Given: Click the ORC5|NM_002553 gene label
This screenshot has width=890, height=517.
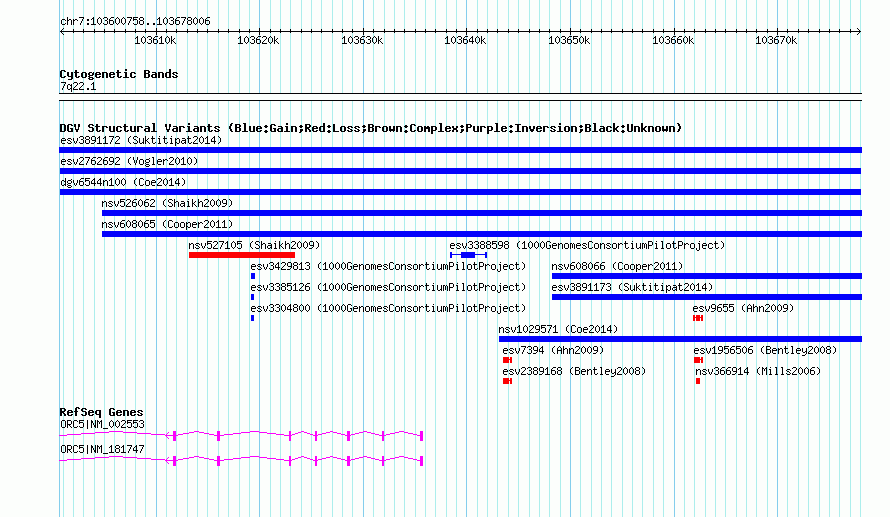Looking at the screenshot, I should coord(102,424).
